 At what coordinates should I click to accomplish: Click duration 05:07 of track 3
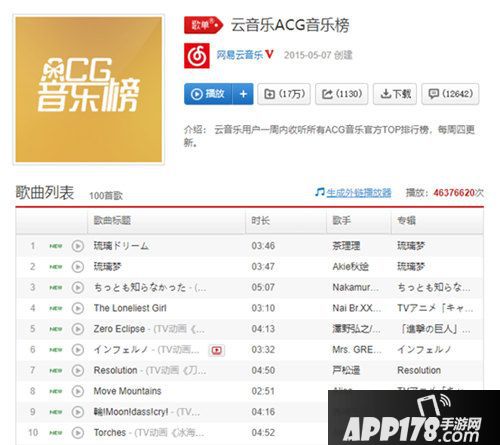[x=263, y=287]
